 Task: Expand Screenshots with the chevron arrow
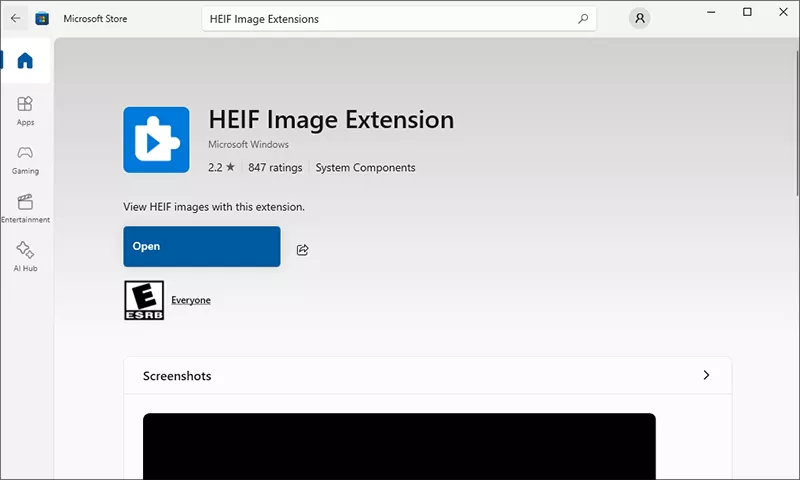(706, 375)
